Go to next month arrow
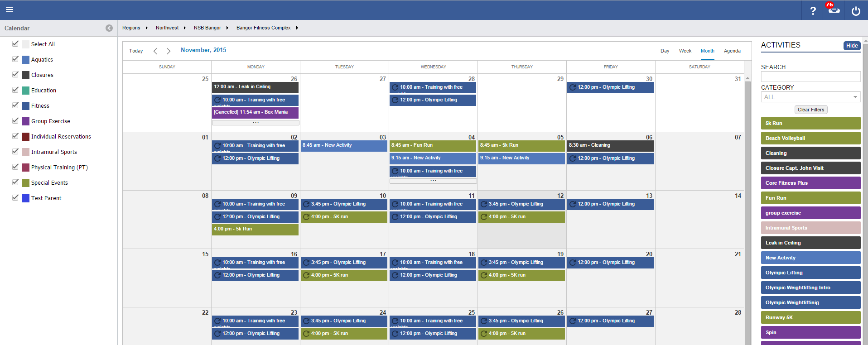Image resolution: width=868 pixels, height=345 pixels. [169, 51]
